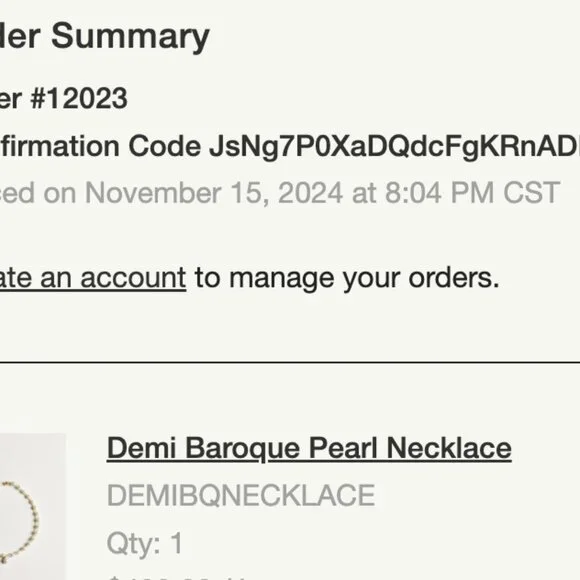
Task: Click the DEMIBQNECKLACE SKU text
Action: click(x=241, y=495)
